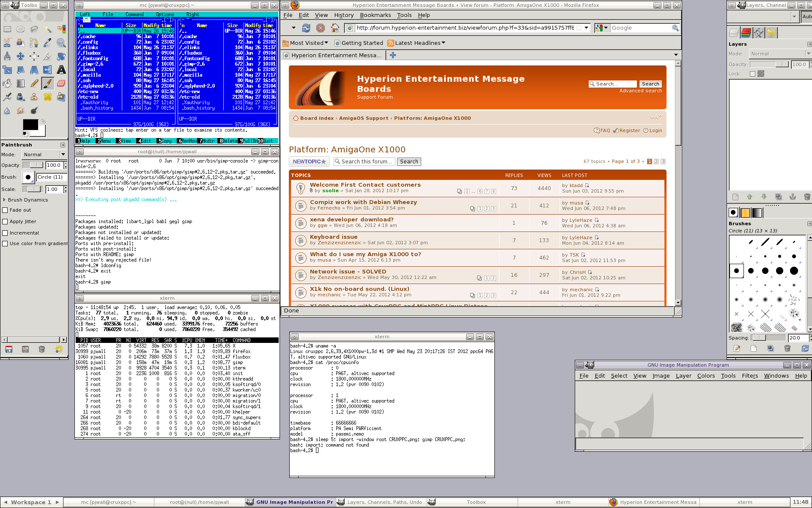Select the Text tool in Toolbox
Image resolution: width=812 pixels, height=508 pixels.
[61, 70]
